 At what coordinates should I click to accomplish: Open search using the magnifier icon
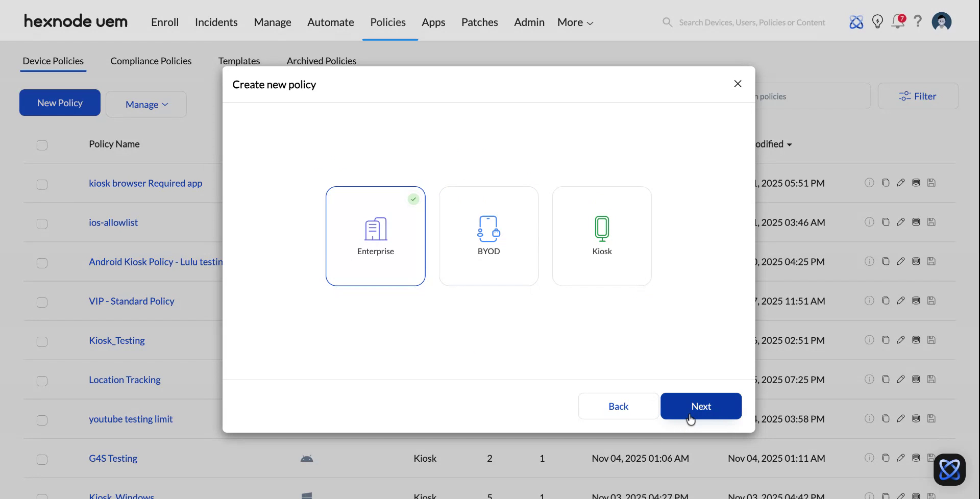click(x=667, y=22)
